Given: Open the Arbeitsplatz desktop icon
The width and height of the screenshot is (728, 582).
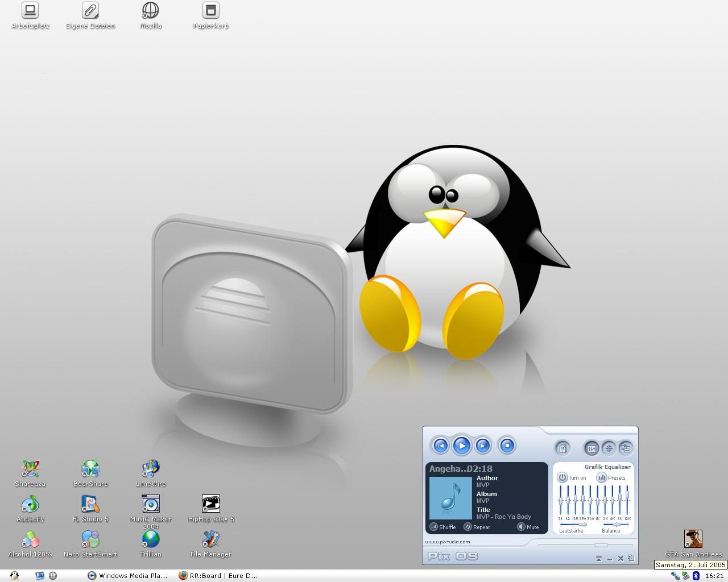Looking at the screenshot, I should click(x=30, y=16).
